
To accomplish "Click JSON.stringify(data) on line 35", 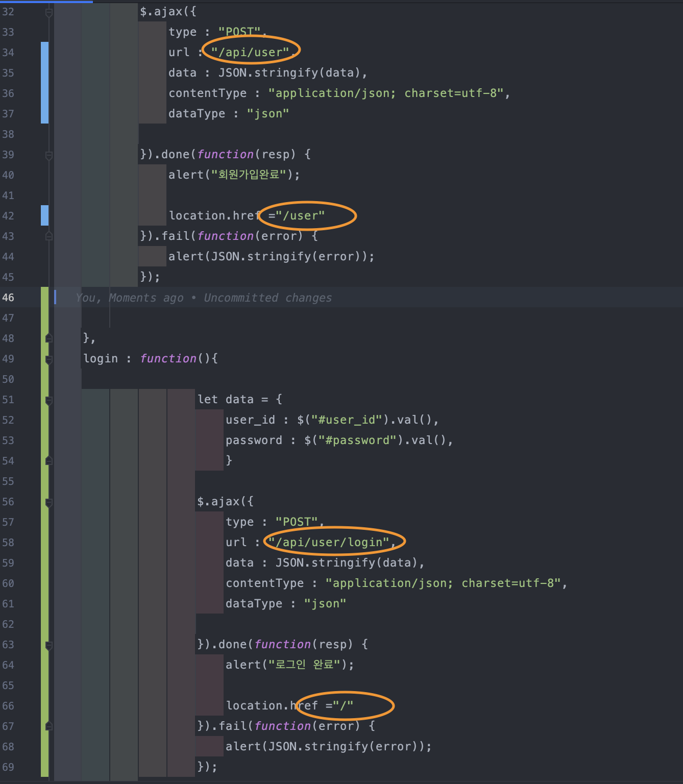I will pos(289,73).
